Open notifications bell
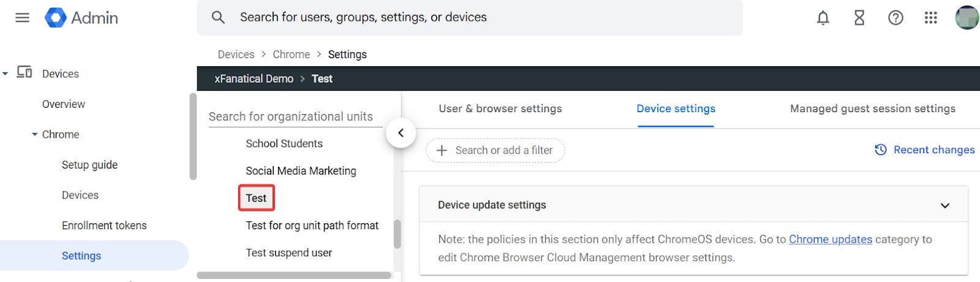The height and width of the screenshot is (282, 980). (x=823, y=18)
